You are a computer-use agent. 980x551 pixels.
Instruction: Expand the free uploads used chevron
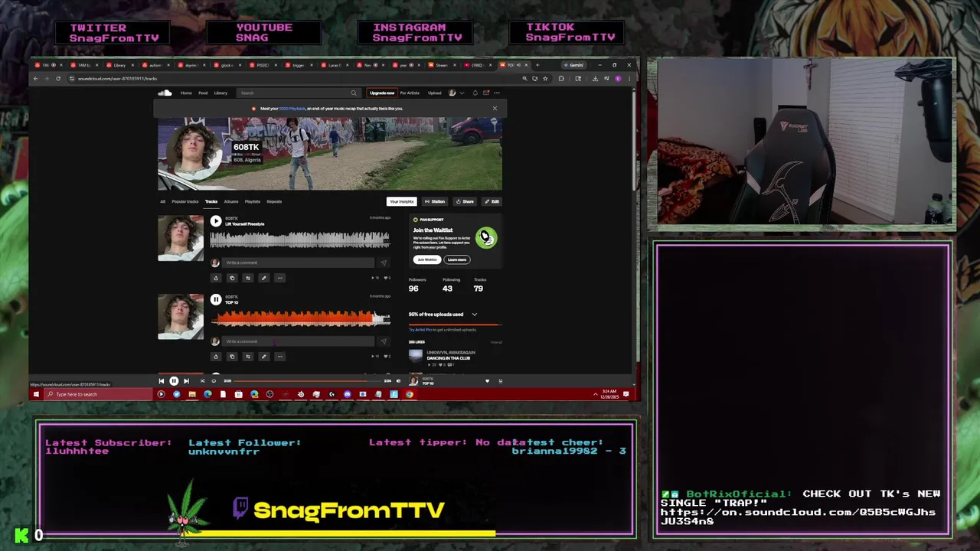click(474, 315)
